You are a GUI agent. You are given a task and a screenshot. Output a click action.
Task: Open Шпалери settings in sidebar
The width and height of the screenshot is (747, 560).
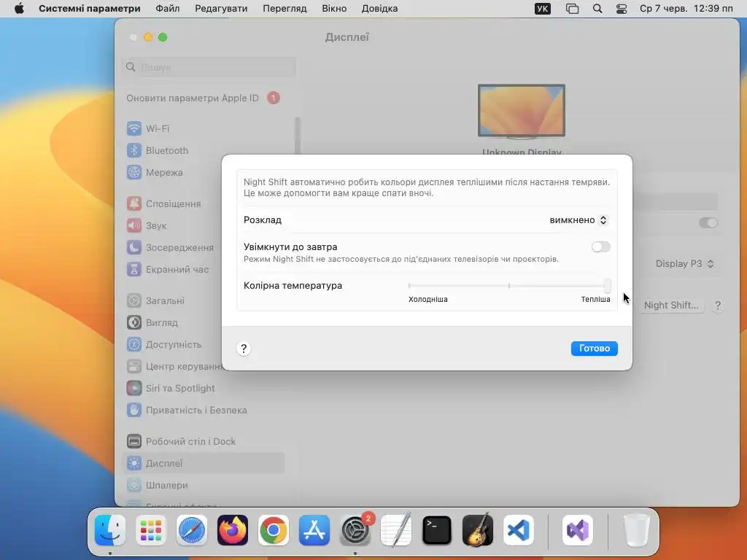pos(157,485)
